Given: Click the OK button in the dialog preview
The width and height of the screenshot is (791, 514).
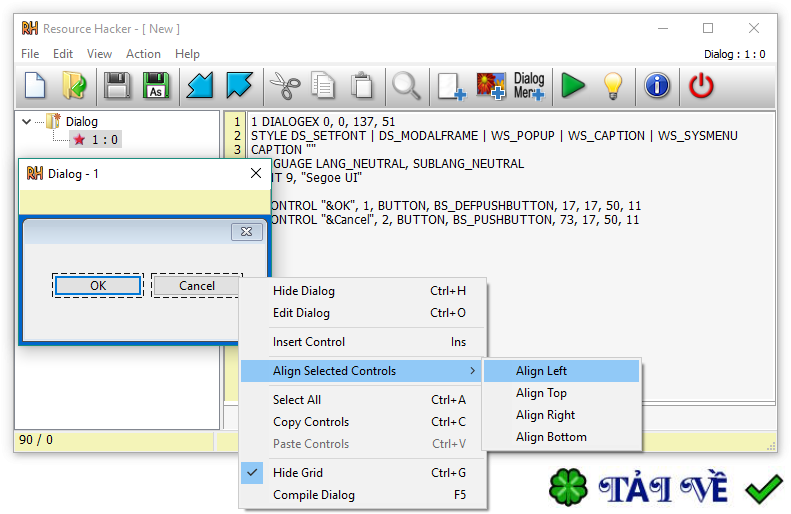Looking at the screenshot, I should (x=98, y=285).
